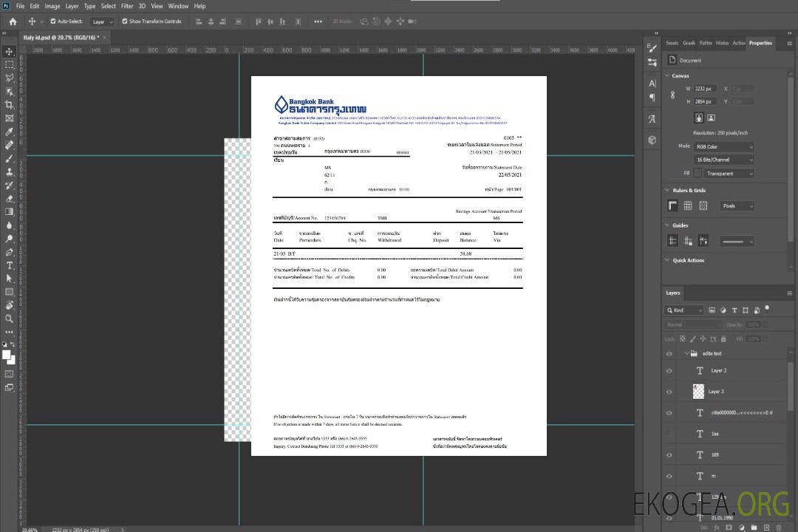Select the Rectangular Marquee tool
Image resolution: width=798 pixels, height=532 pixels.
coord(9,65)
